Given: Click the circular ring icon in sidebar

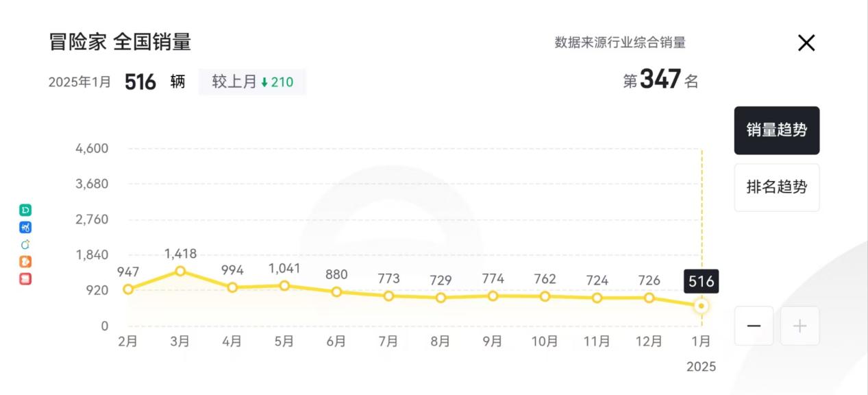Looking at the screenshot, I should click(x=25, y=245).
